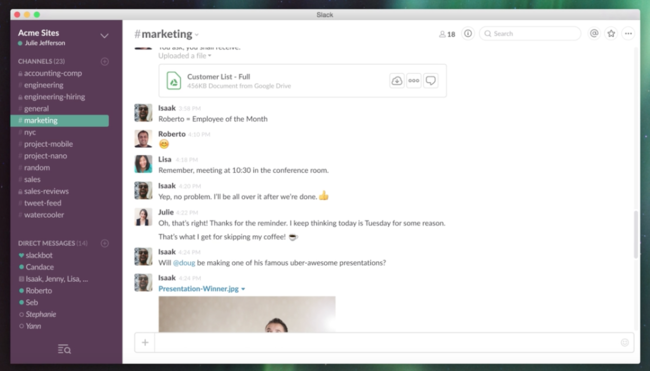650x371 pixels.
Task: Download the Customer List file
Action: point(397,80)
